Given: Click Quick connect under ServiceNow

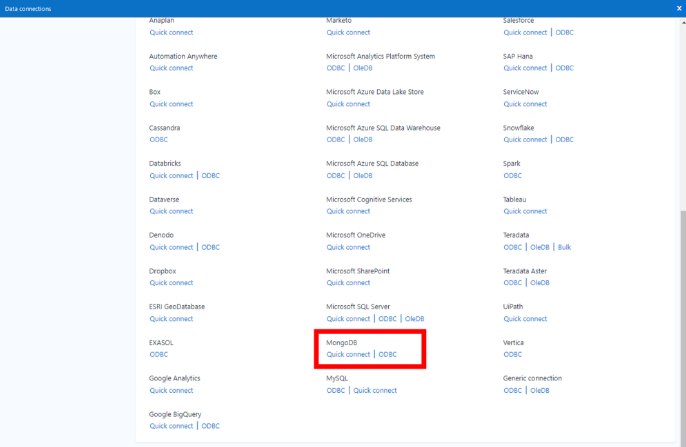Looking at the screenshot, I should [525, 104].
